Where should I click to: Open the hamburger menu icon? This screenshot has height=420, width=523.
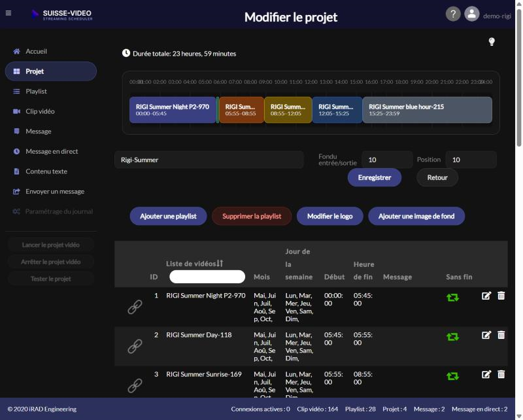(8, 13)
